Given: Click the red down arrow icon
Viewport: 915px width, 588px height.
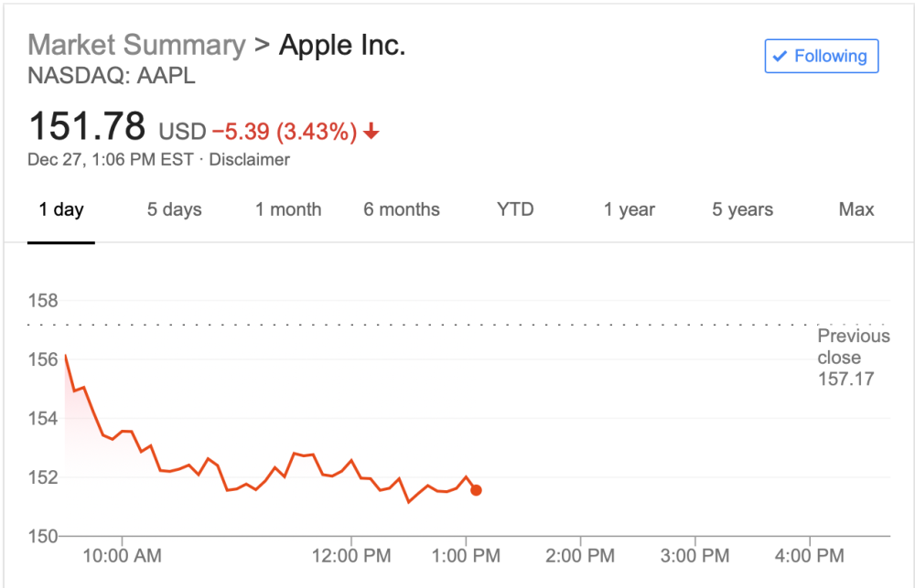Looking at the screenshot, I should (x=371, y=133).
